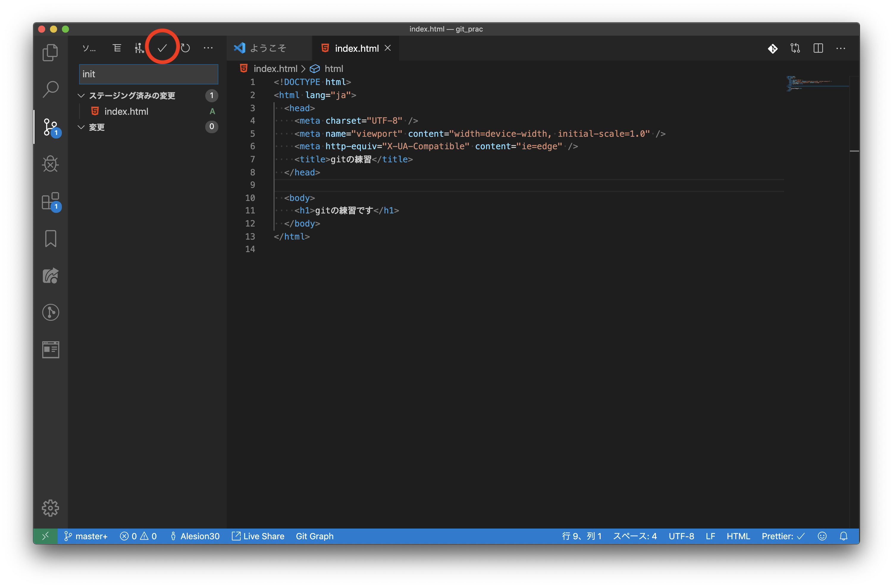This screenshot has height=588, width=893.
Task: Open the Manage gear icon
Action: pyautogui.click(x=50, y=508)
